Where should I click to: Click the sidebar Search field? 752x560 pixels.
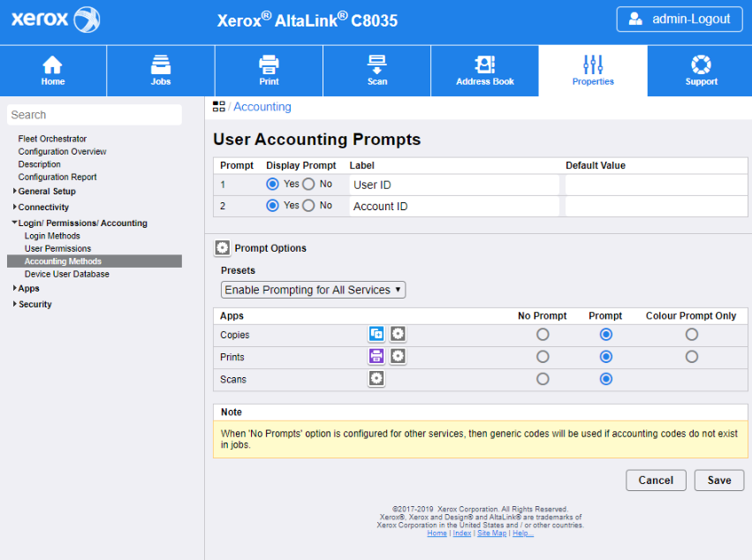(94, 115)
